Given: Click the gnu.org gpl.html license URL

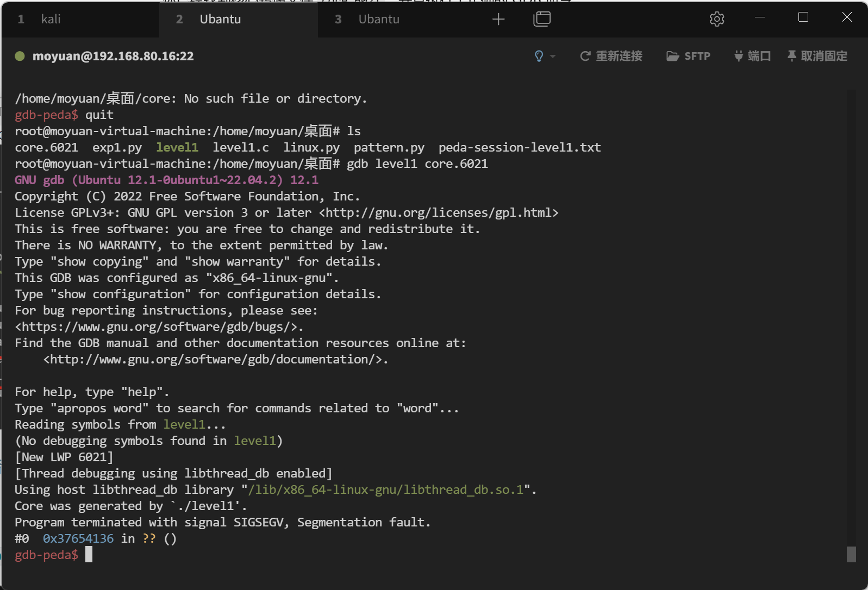Looking at the screenshot, I should pos(439,213).
